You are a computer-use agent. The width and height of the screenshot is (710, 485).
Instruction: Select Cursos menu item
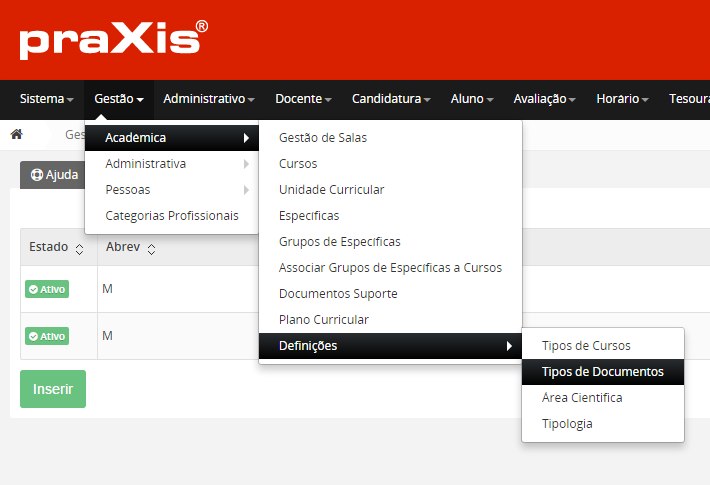click(x=390, y=163)
